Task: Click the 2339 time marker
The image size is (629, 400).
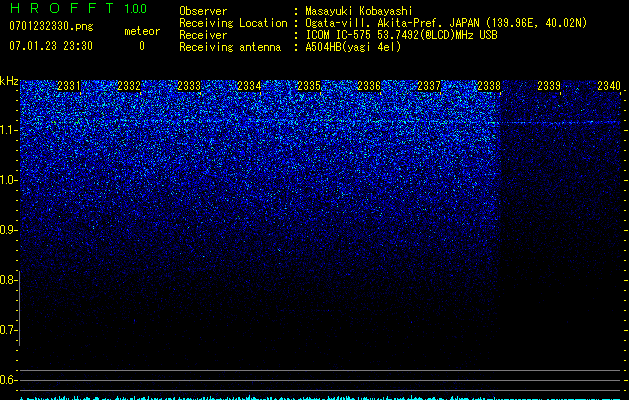Action: pyautogui.click(x=549, y=85)
